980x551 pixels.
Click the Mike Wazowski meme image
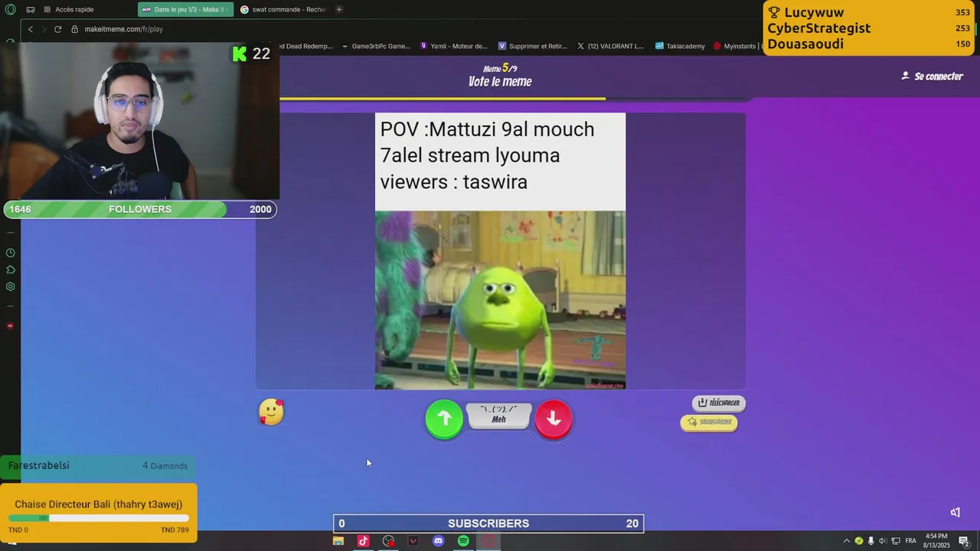pos(500,300)
